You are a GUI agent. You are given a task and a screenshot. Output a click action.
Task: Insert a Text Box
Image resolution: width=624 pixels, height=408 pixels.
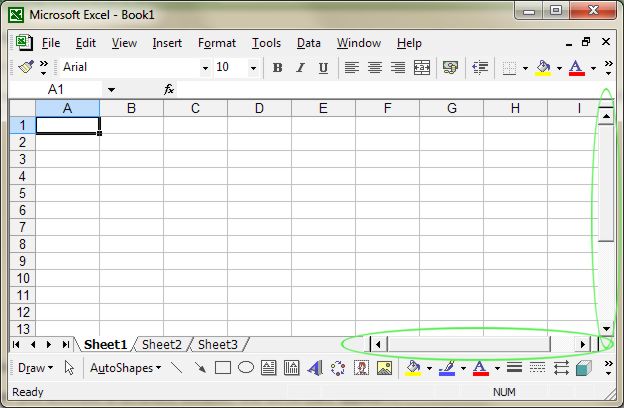[x=269, y=368]
